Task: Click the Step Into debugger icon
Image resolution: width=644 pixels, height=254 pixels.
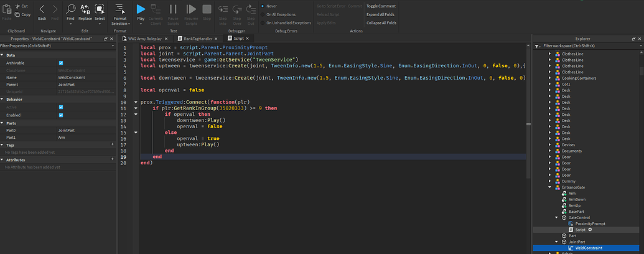Action: pos(223,9)
